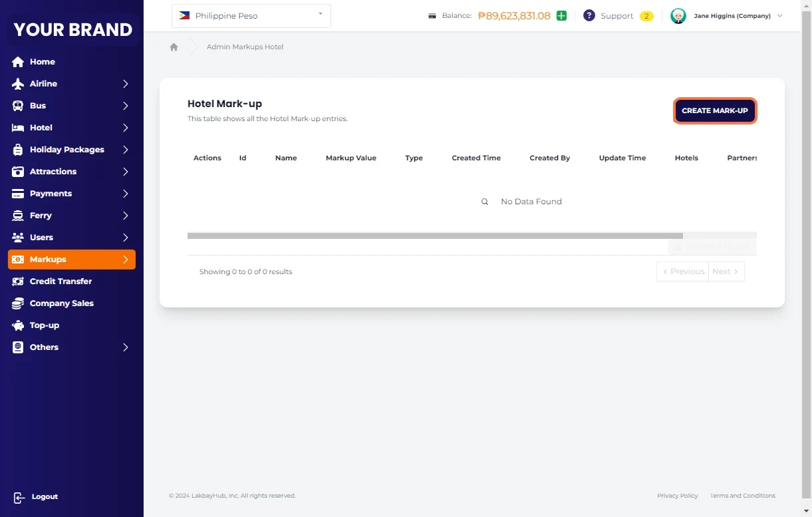Open Support via the question mark icon

(589, 16)
